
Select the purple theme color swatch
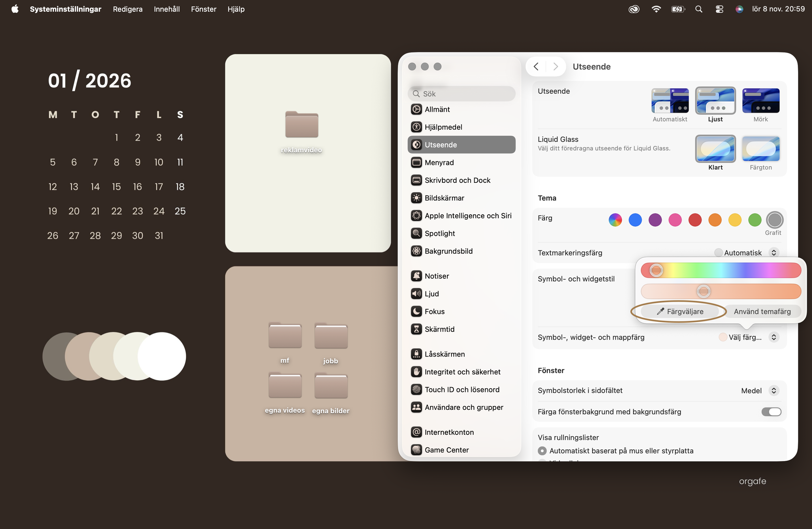point(655,220)
